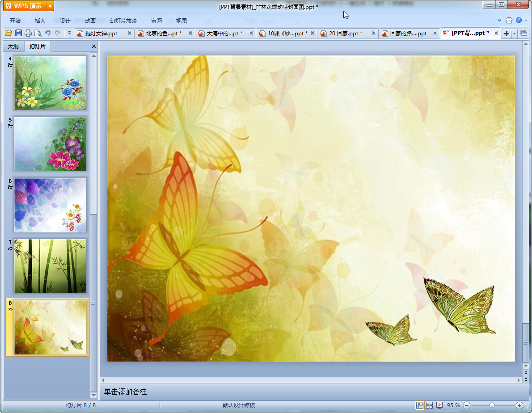Screen dimensions: 532x413
Task: Switch to the 大纲 outline pane tab
Action: pyautogui.click(x=13, y=46)
